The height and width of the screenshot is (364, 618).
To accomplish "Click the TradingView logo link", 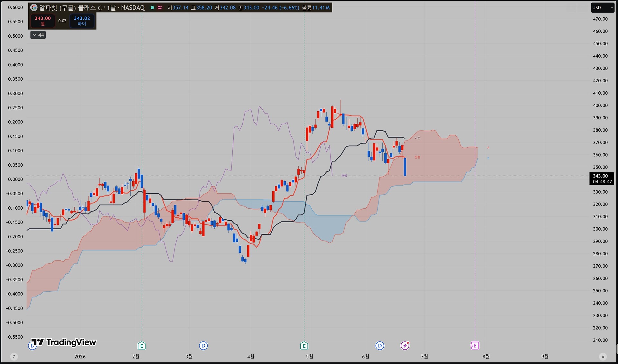I will 63,342.
